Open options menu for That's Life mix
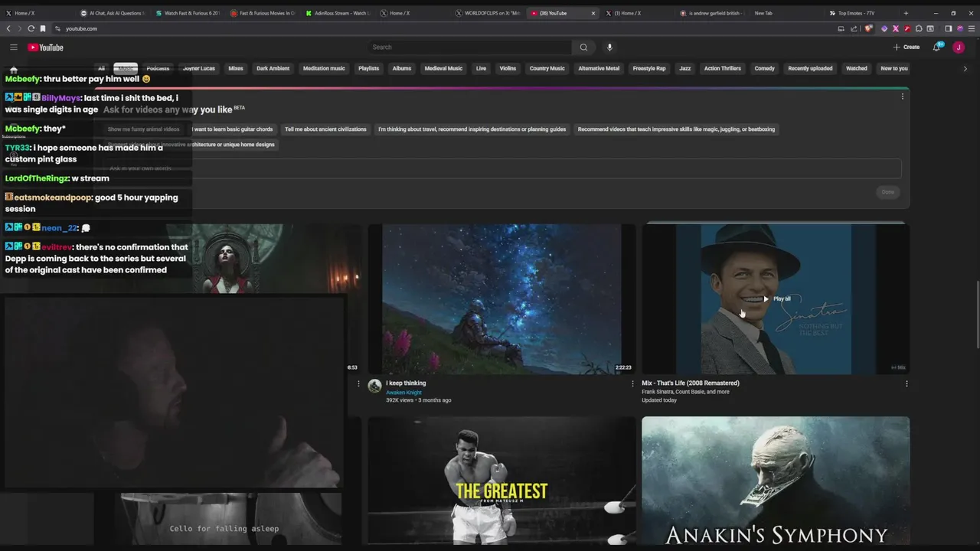 tap(906, 383)
